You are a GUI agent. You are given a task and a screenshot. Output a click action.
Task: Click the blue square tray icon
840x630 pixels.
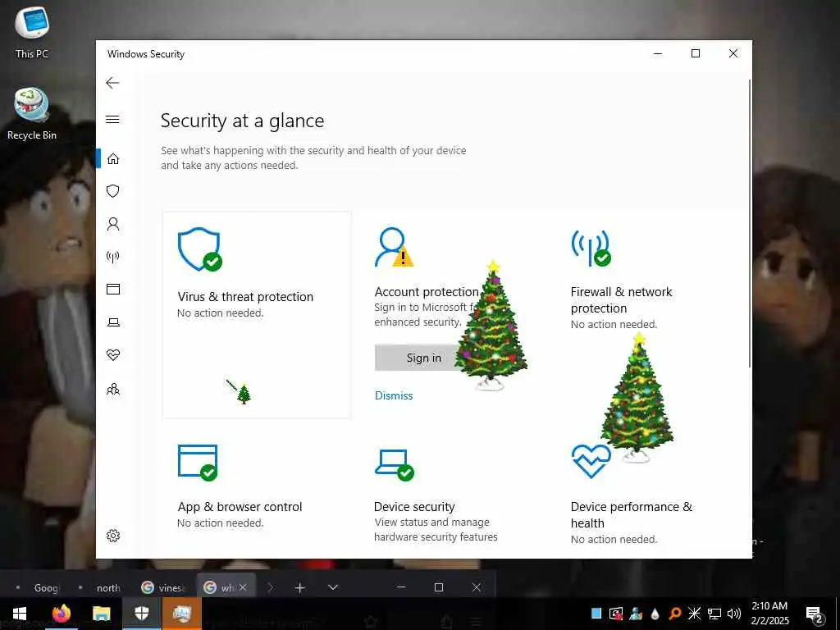coord(596,614)
